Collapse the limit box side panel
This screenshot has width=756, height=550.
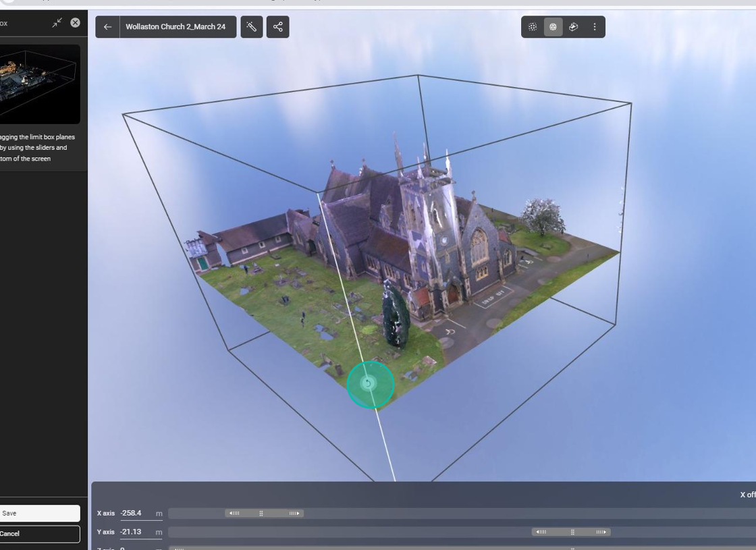(57, 23)
